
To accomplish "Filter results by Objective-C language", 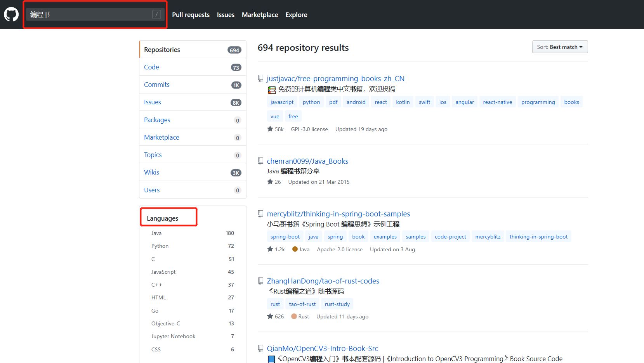I will pos(193,323).
